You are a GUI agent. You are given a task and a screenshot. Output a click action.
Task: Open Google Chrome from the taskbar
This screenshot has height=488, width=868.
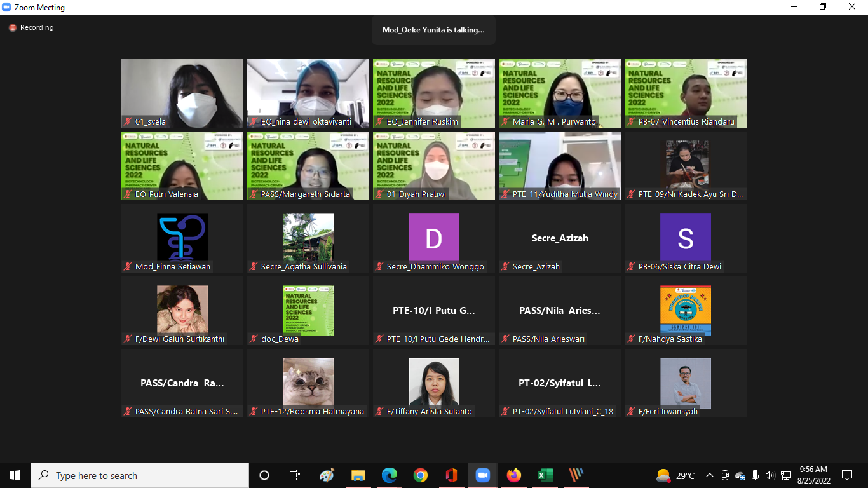[x=420, y=475]
